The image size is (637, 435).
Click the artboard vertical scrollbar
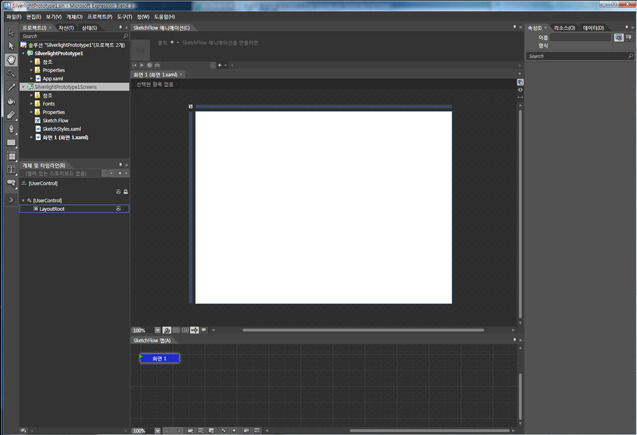point(520,214)
